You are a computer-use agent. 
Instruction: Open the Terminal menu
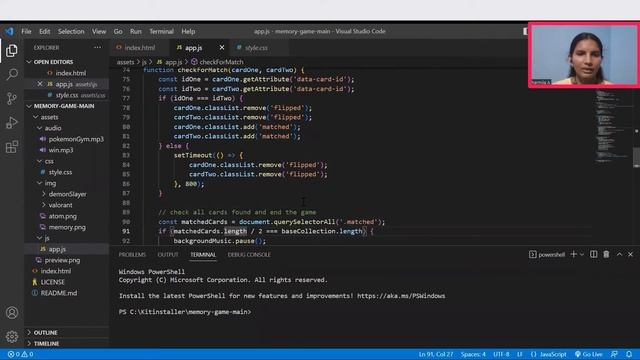coord(161,31)
